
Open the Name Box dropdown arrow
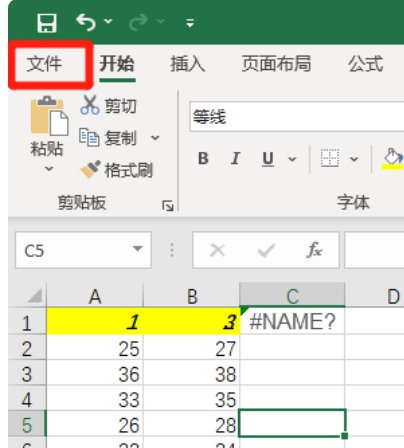pos(138,248)
